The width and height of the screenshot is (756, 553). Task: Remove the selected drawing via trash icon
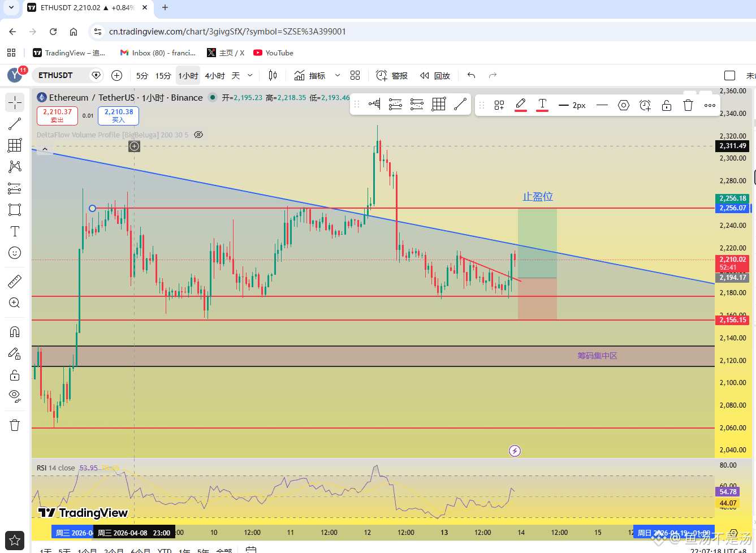(x=688, y=105)
